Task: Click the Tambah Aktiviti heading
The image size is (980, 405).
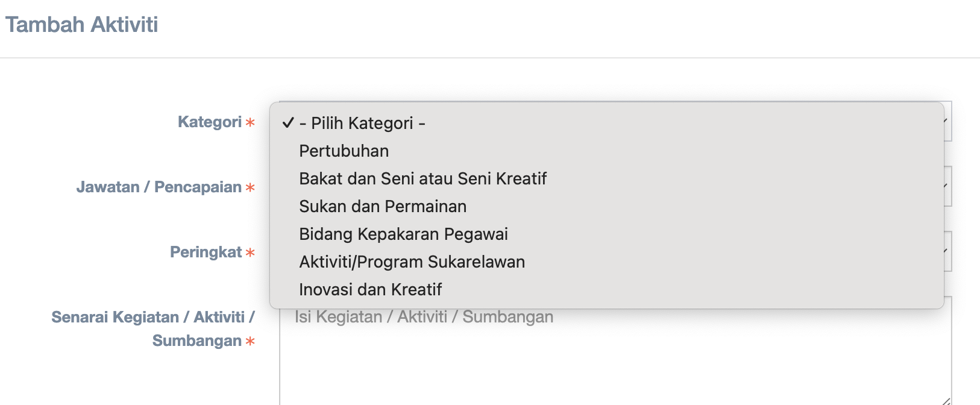Action: click(x=81, y=25)
